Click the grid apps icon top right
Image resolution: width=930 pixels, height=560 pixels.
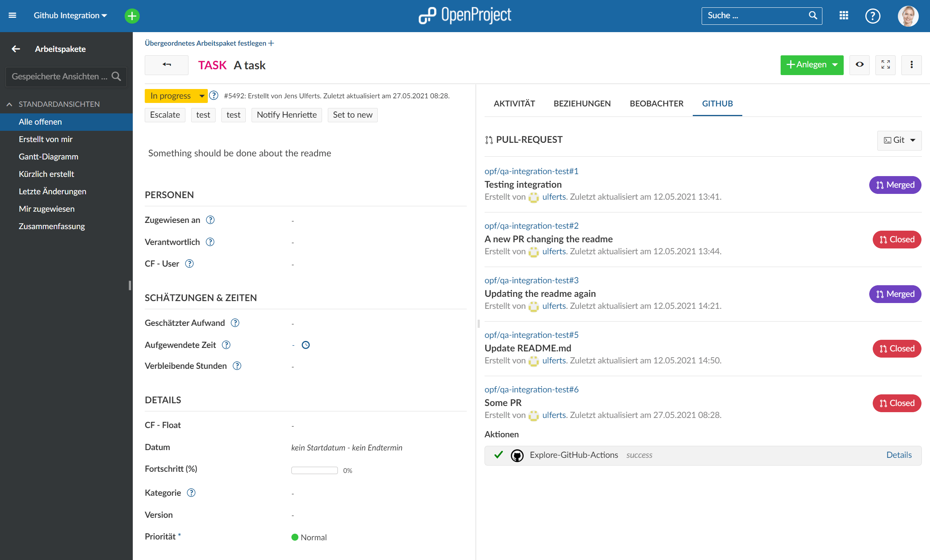[844, 15]
